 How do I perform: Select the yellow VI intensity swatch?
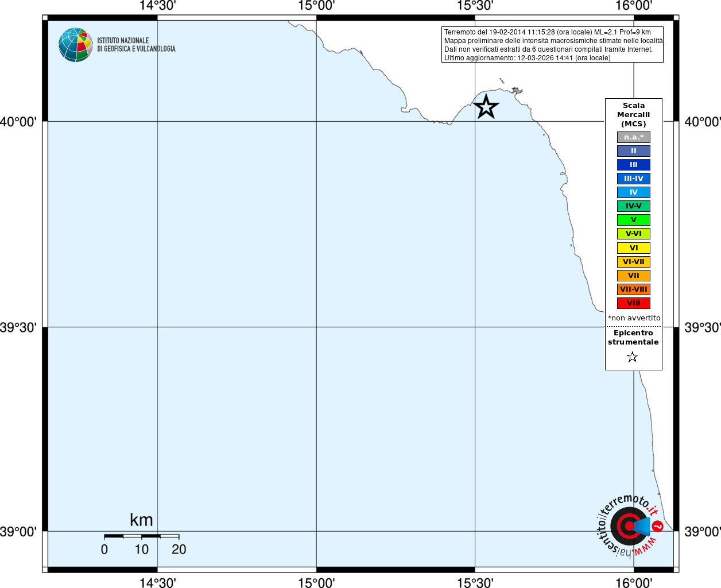click(x=634, y=248)
